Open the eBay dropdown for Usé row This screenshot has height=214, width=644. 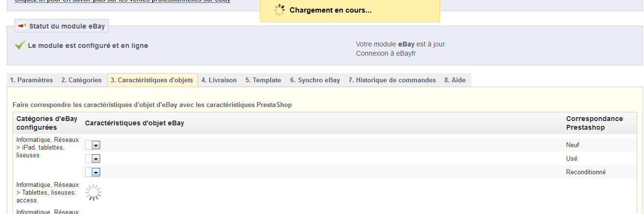[92, 158]
